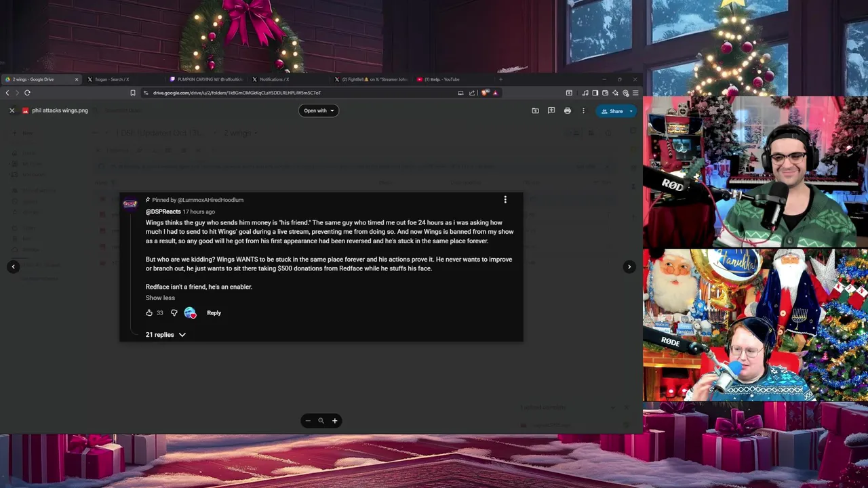
Task: Click the PNG file-type icon beside filename
Action: tap(25, 110)
